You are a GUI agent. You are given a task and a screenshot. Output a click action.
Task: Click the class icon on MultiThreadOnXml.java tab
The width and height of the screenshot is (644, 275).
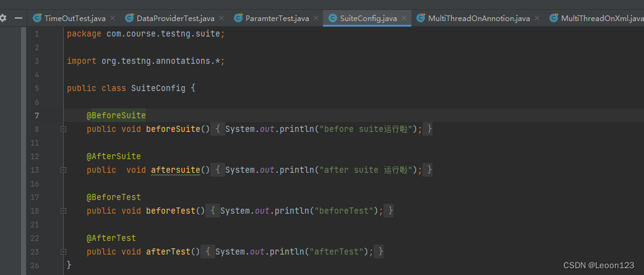[554, 18]
